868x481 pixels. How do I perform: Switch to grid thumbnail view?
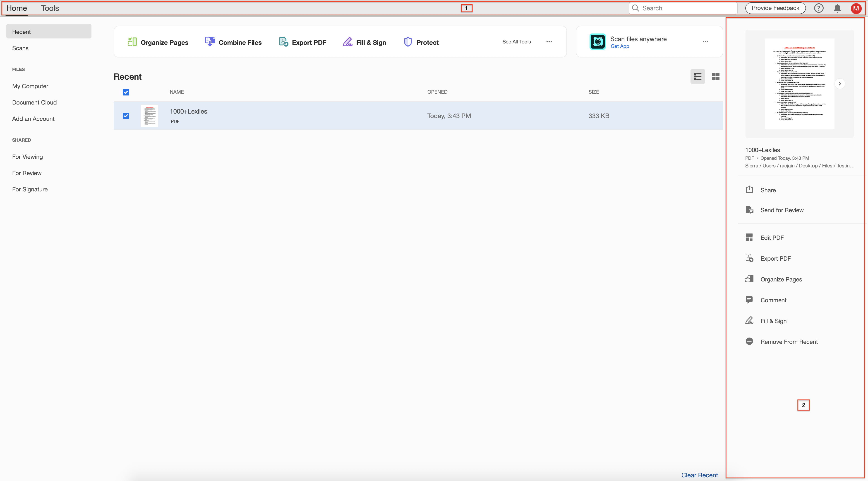tap(716, 76)
